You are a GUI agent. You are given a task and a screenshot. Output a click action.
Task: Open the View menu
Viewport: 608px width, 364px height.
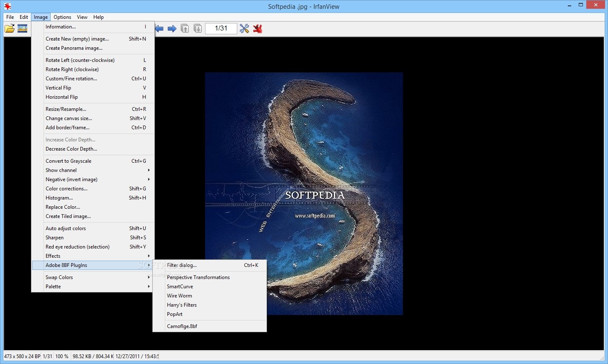point(82,17)
